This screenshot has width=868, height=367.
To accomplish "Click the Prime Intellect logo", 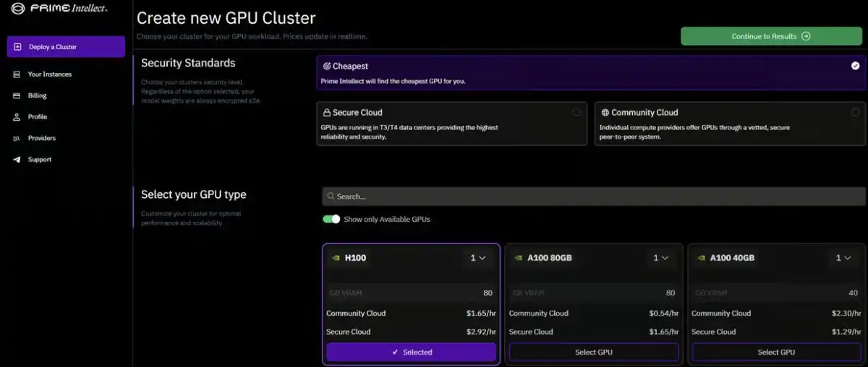I will point(59,9).
